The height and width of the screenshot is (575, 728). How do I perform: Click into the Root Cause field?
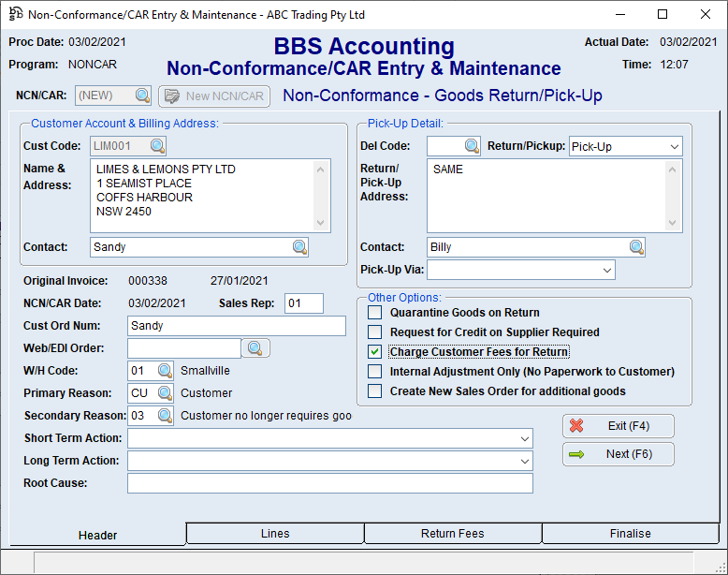(x=329, y=483)
